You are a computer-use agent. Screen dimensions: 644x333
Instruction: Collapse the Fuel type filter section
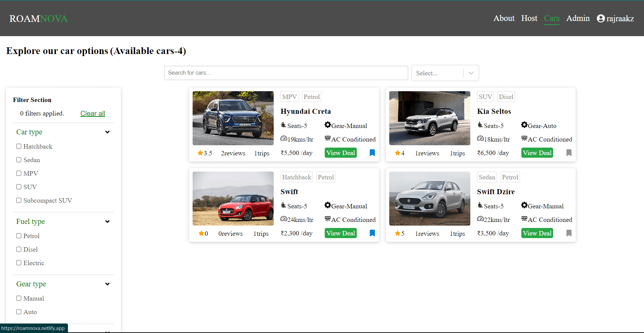pyautogui.click(x=107, y=222)
